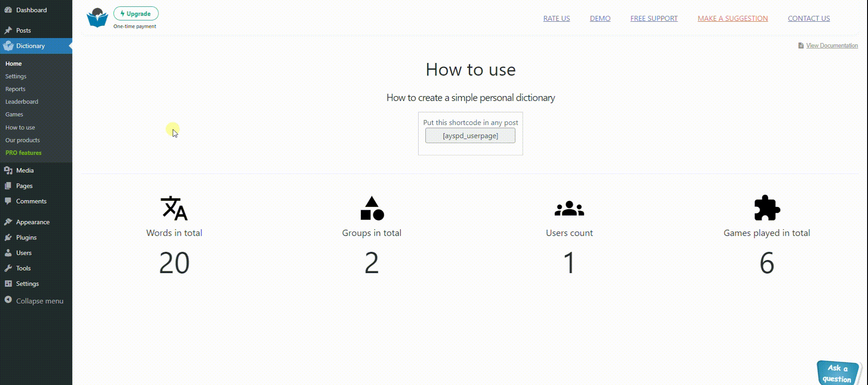868x385 pixels.
Task: Click the Posts pin icon
Action: coord(8,30)
